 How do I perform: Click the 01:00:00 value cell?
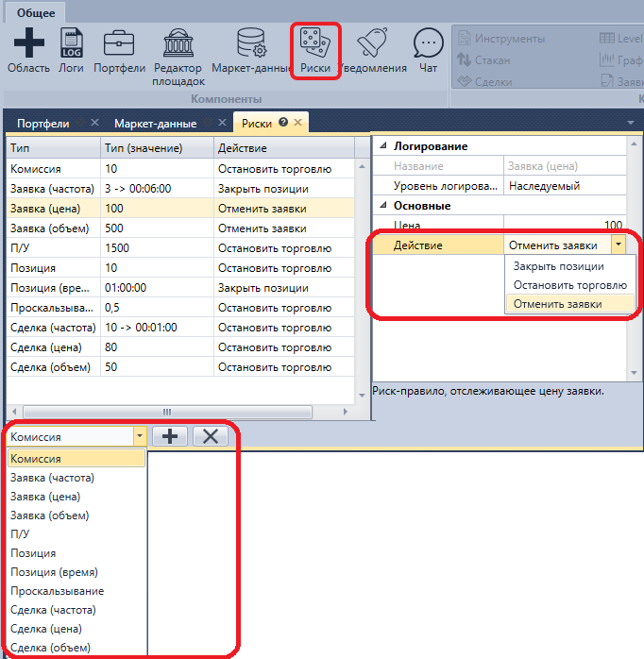(157, 288)
